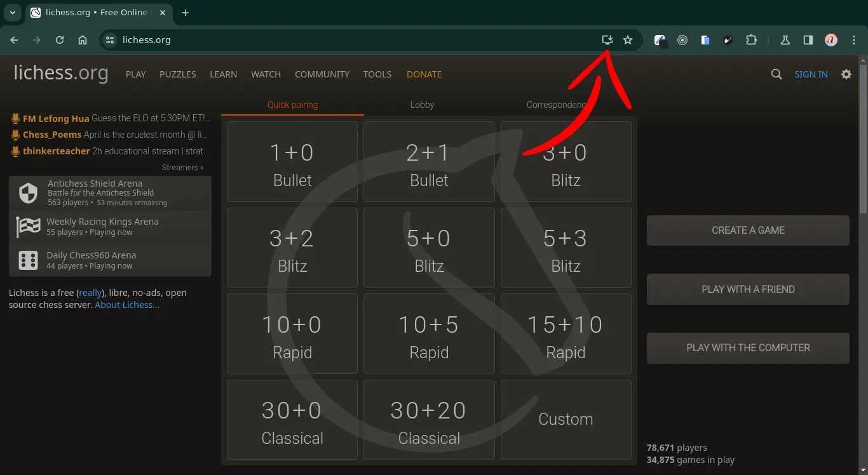
Task: Open the PLAY menu
Action: 136,74
